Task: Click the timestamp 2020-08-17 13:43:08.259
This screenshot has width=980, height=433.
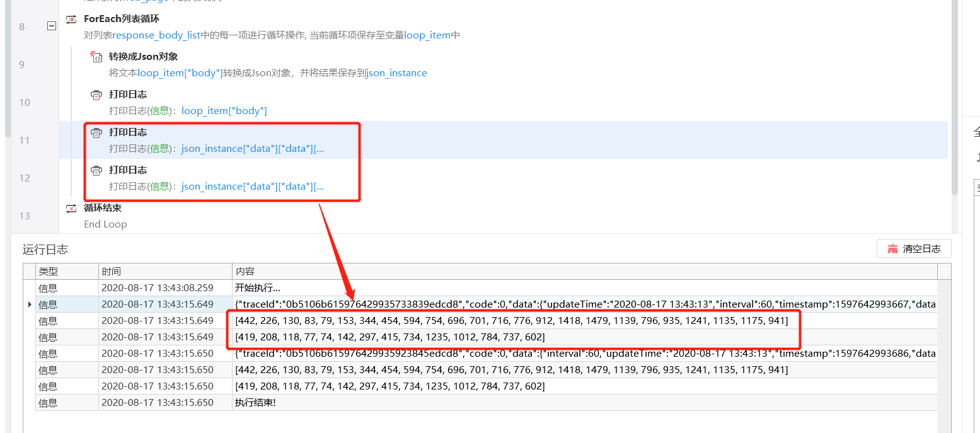Action: pyautogui.click(x=158, y=288)
